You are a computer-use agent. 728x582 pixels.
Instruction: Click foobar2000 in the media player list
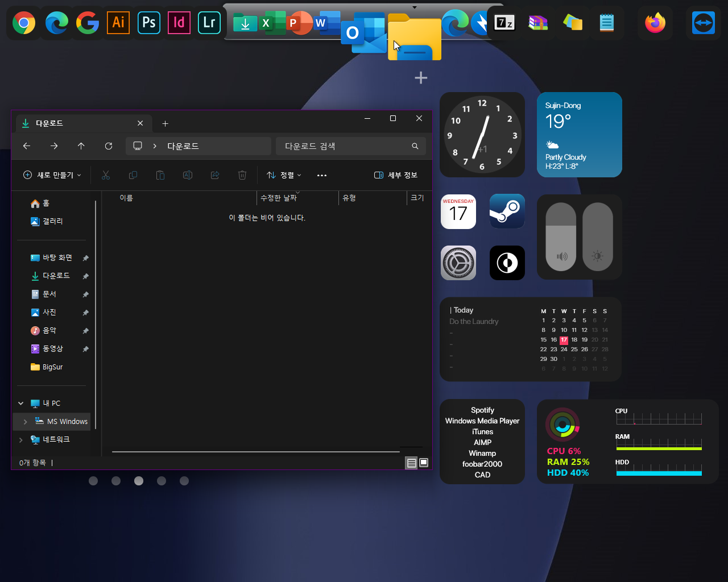tap(482, 464)
